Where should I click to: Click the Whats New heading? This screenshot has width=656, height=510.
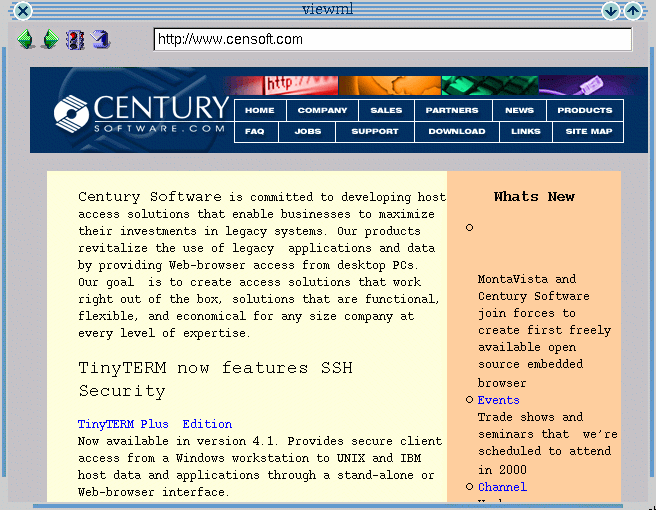coord(534,197)
